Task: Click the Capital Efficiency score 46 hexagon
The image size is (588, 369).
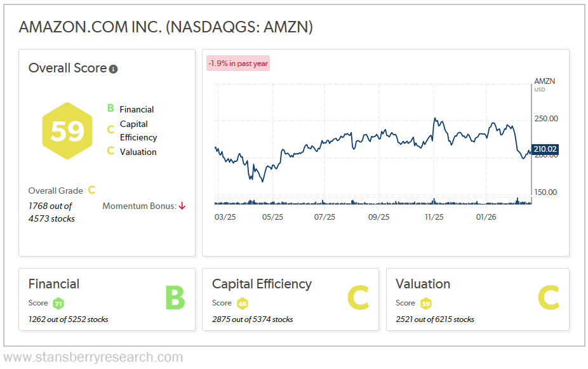Action: (242, 303)
